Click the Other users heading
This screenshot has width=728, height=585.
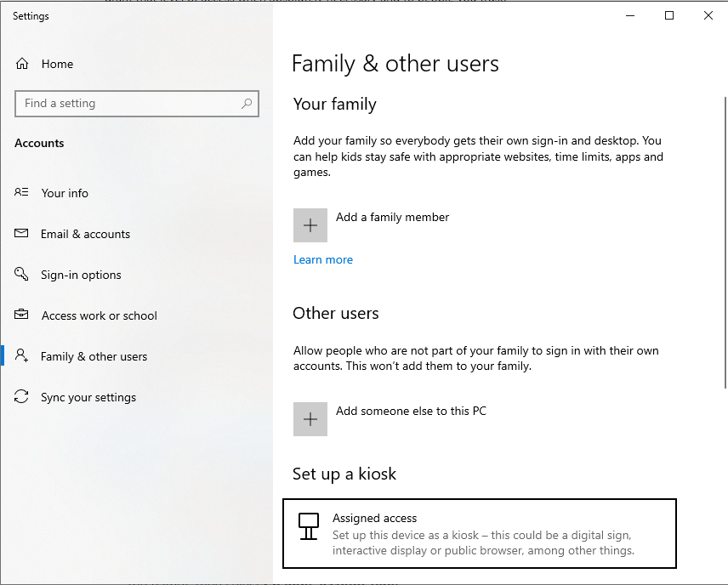click(x=336, y=314)
